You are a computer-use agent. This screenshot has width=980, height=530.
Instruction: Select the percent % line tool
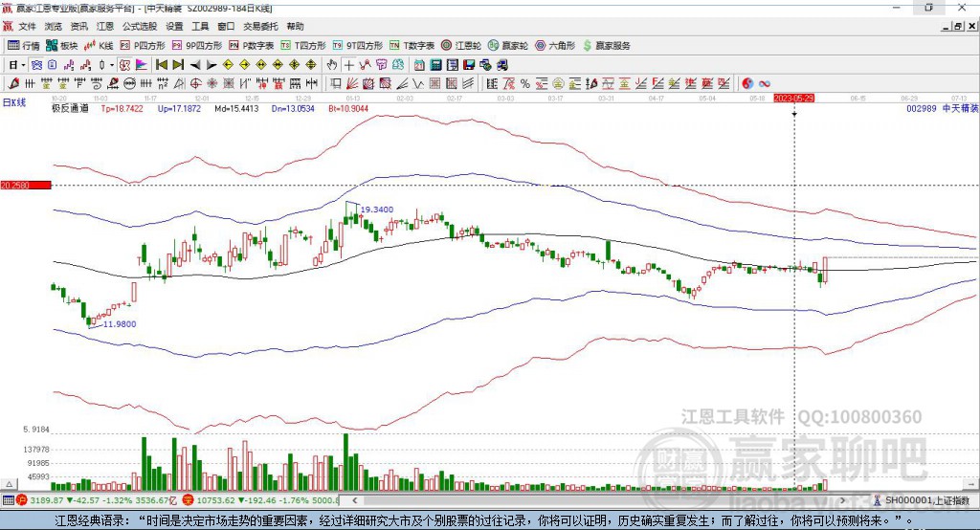coord(525,84)
